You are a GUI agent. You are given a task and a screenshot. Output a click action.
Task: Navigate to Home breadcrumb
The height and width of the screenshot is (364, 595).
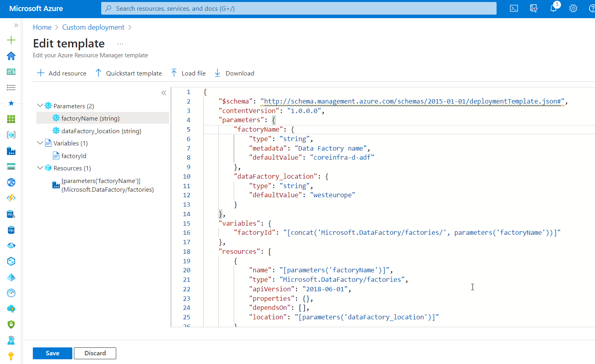tap(42, 27)
